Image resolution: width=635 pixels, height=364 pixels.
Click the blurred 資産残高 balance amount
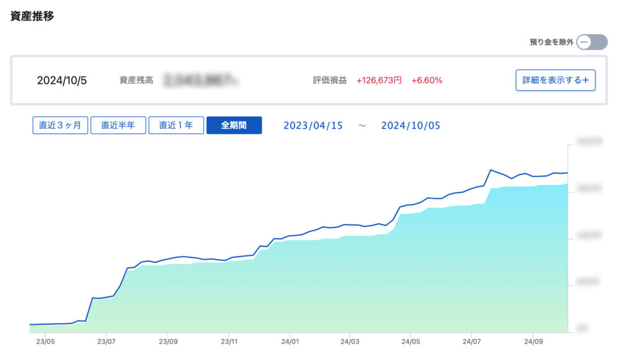coord(201,81)
